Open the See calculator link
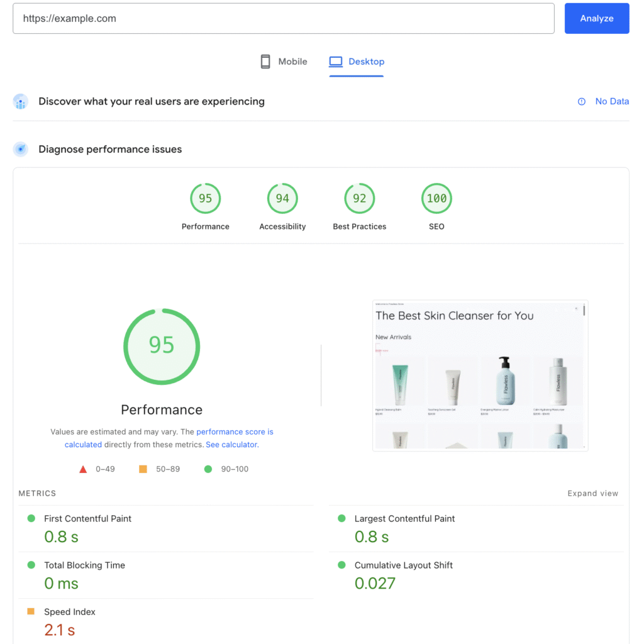This screenshot has width=644, height=644. coord(231,444)
